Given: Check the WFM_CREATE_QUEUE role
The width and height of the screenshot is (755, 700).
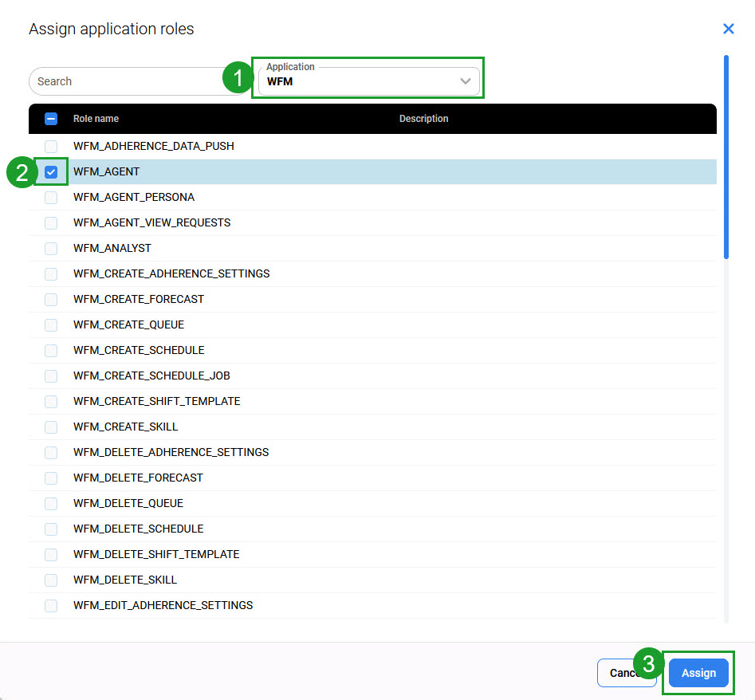Looking at the screenshot, I should click(51, 325).
